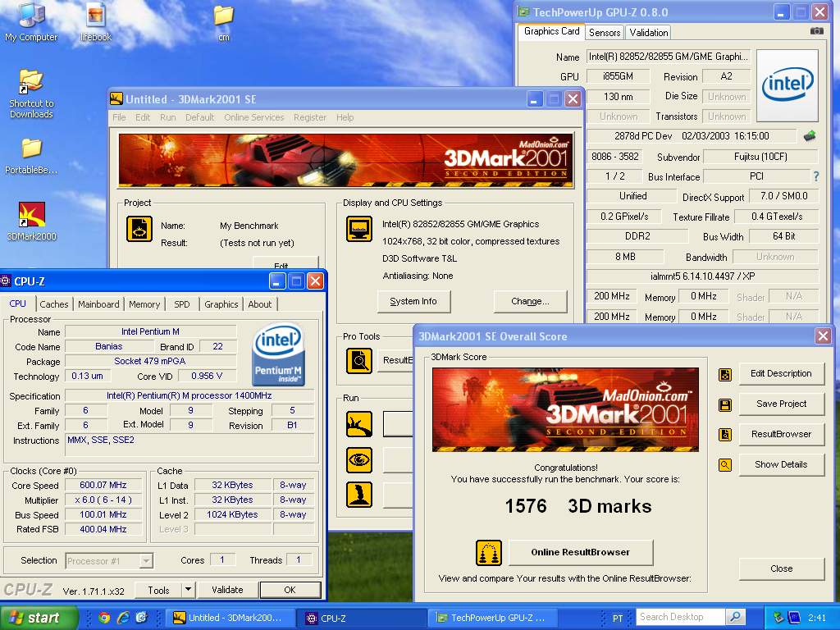Click the Change... button in 3DMark
The width and height of the screenshot is (840, 630).
coord(530,302)
